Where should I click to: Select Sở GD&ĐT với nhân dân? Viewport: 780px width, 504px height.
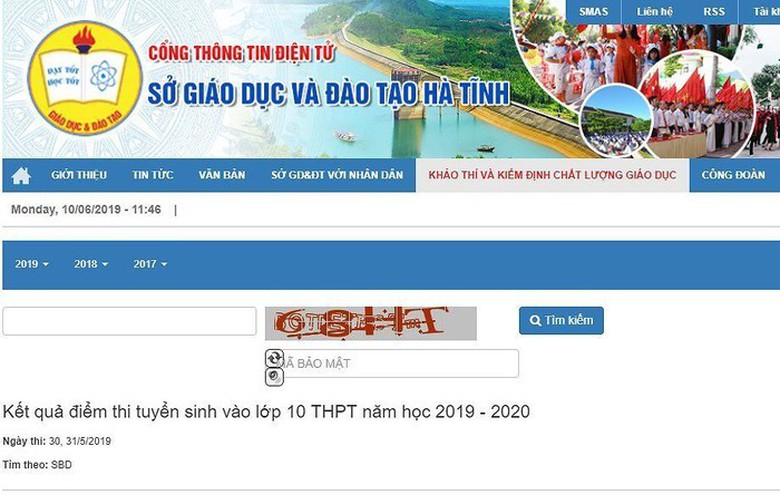(x=337, y=175)
